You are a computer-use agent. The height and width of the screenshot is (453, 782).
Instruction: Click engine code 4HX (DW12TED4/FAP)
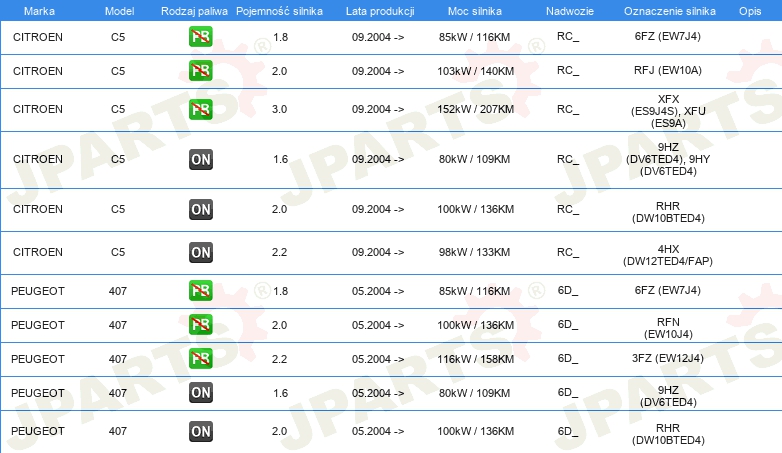(668, 255)
